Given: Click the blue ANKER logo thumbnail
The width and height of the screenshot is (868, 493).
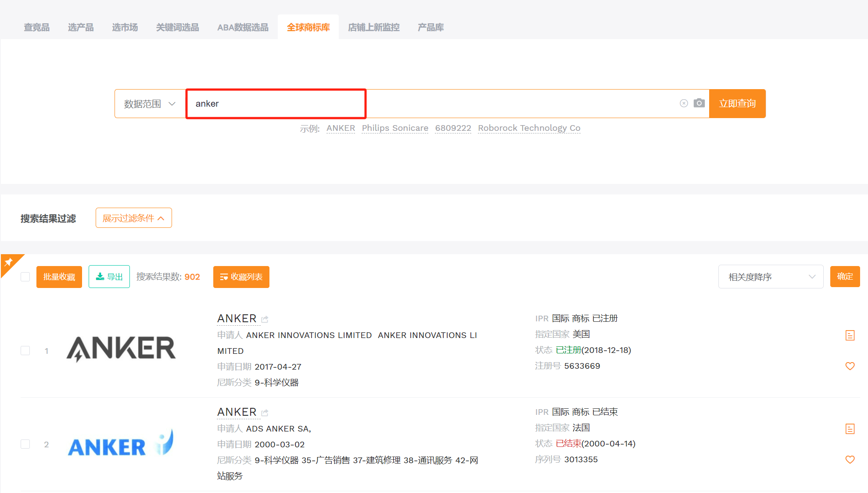Looking at the screenshot, I should coord(121,443).
